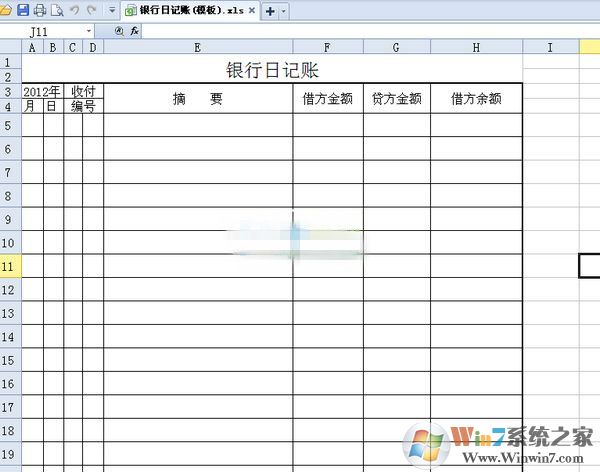Click the Select All corner box
This screenshot has width=600, height=472.
pos(11,47)
